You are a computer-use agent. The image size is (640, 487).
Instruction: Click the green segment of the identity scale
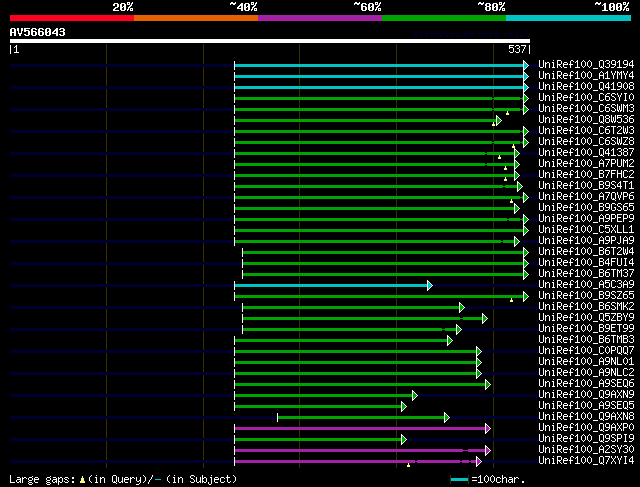click(x=444, y=18)
